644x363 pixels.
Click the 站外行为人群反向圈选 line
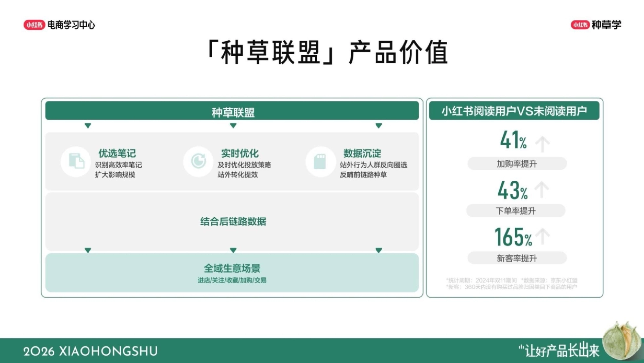click(x=374, y=165)
